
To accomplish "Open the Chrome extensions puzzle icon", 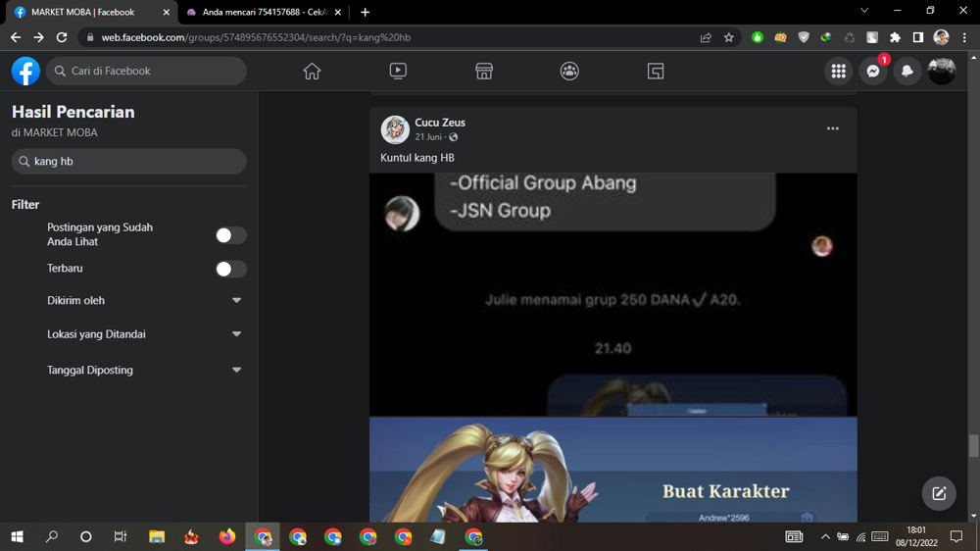I will [x=895, y=37].
